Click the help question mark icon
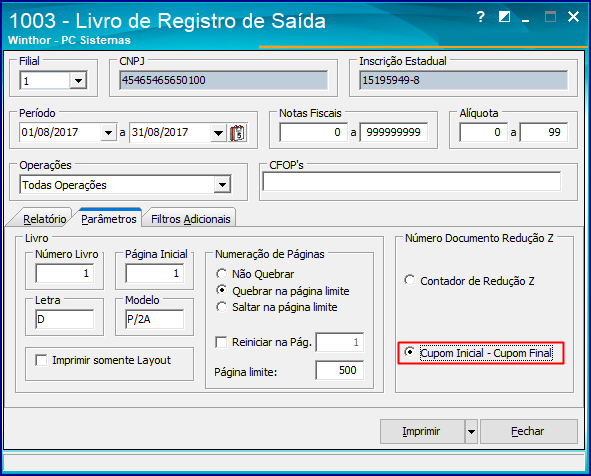This screenshot has width=591, height=476. [480, 17]
